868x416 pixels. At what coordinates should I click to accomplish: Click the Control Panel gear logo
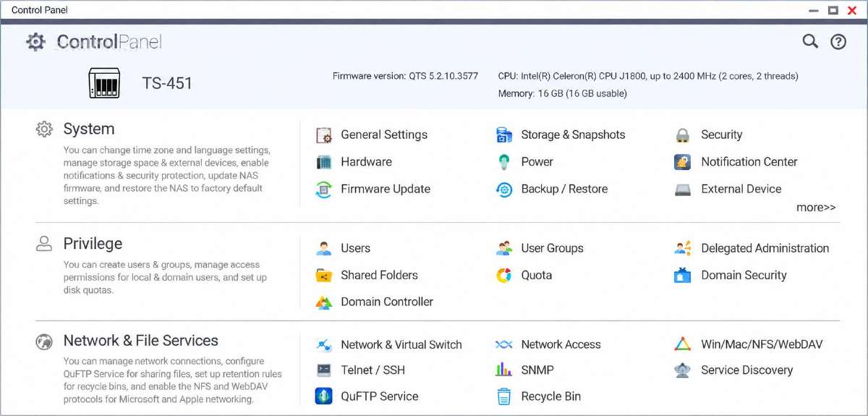click(x=35, y=42)
